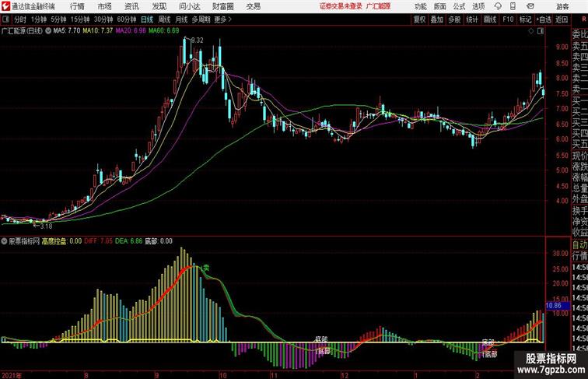
Task: Open the mobile phone icon
Action: pos(513,6)
